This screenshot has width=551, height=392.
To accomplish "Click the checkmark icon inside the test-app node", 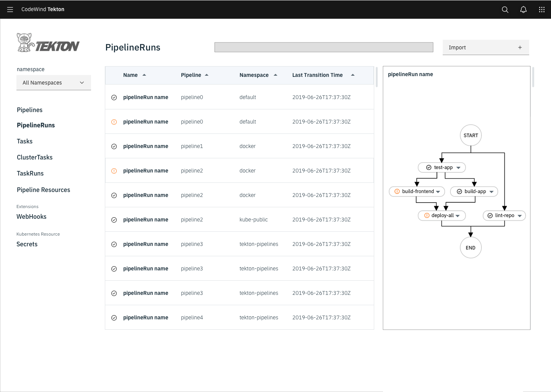I will point(429,167).
